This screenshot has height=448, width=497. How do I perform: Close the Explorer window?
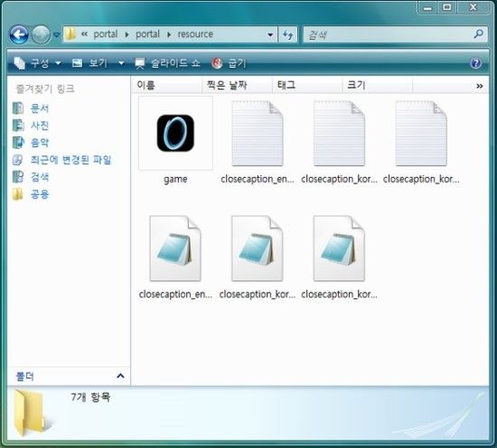(x=473, y=7)
